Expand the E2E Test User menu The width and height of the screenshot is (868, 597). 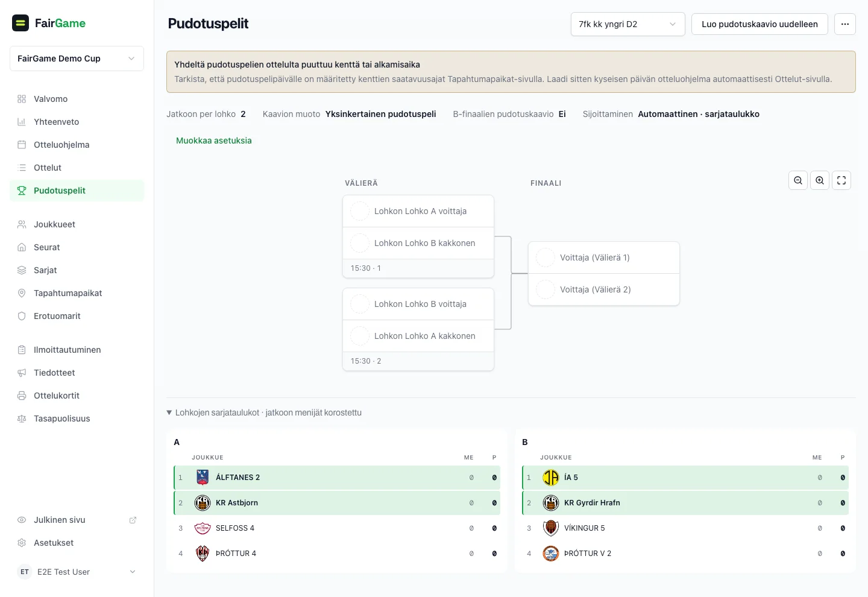77,572
